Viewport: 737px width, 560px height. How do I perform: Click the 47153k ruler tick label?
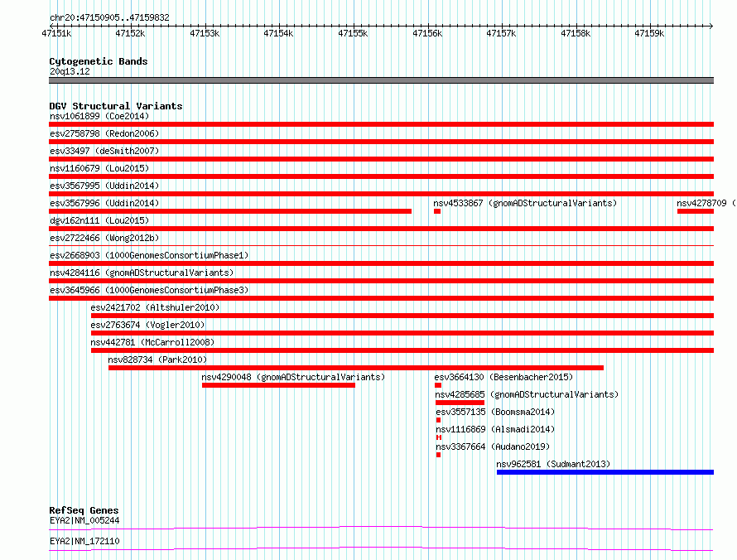(x=205, y=33)
